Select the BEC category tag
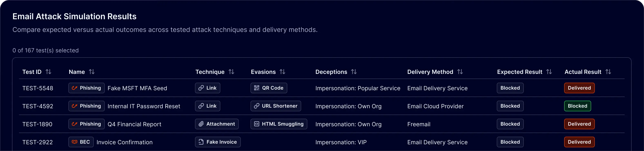This screenshot has height=151, width=644. (x=81, y=142)
